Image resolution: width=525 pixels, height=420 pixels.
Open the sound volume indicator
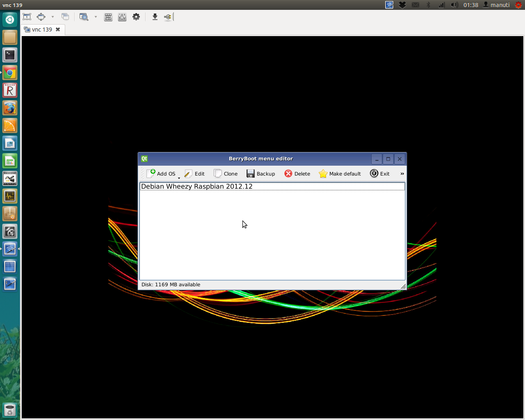coord(454,5)
